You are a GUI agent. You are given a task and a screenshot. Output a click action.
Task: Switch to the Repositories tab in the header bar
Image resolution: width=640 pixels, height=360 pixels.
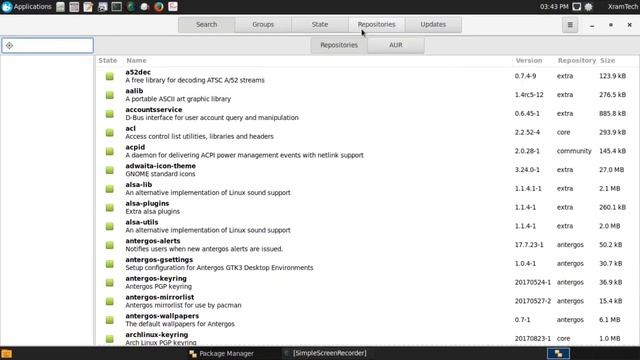pyautogui.click(x=376, y=24)
